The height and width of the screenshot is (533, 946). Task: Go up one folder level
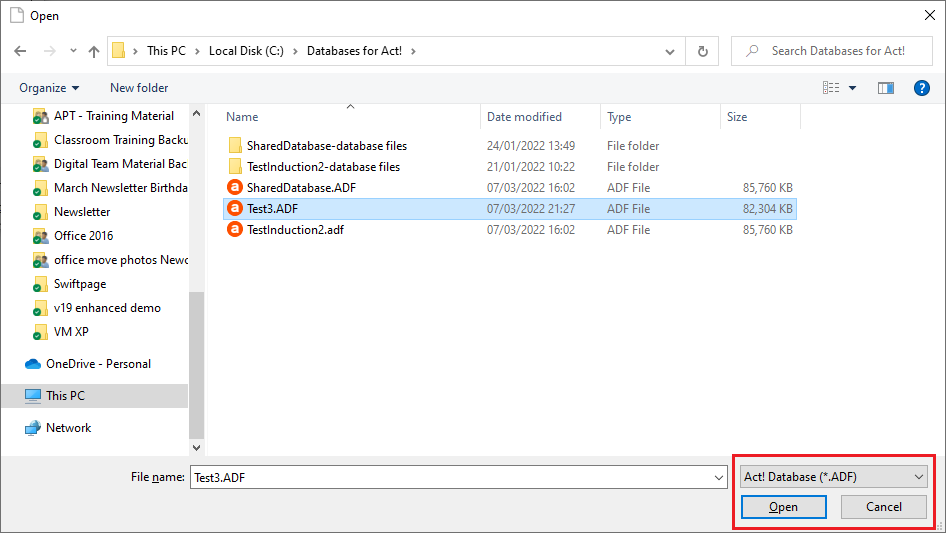(94, 51)
